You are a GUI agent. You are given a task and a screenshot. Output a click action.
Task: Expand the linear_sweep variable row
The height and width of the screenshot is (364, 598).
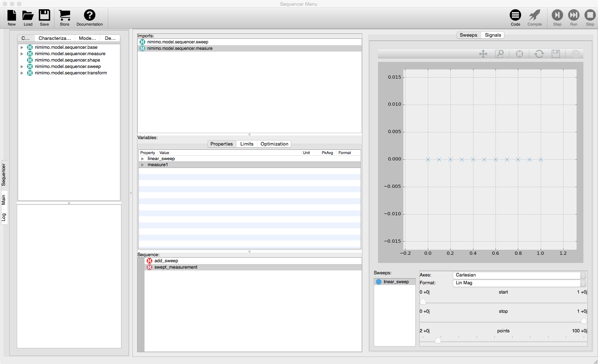pos(143,159)
